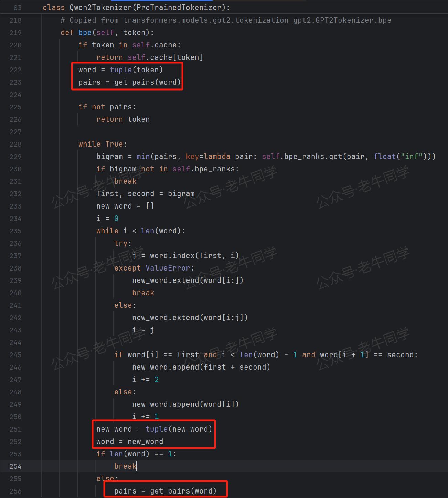Click 'new_word = []' line
The image size is (448, 498).
click(x=125, y=206)
